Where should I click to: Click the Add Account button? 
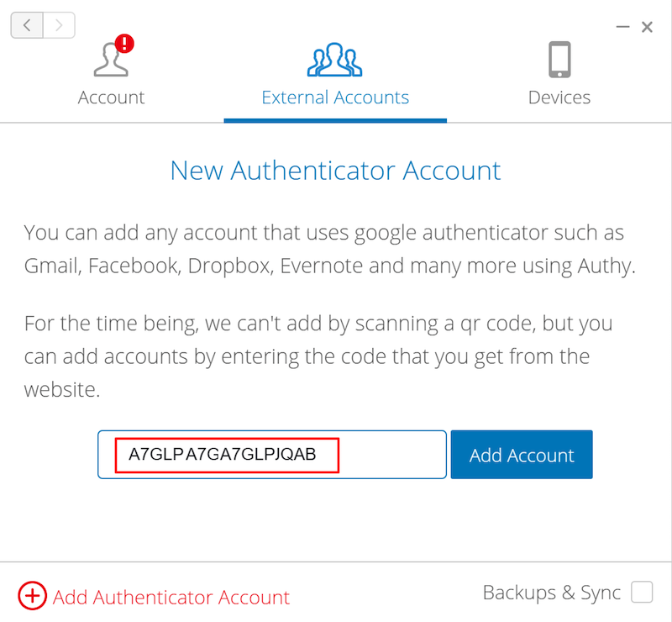(x=522, y=455)
